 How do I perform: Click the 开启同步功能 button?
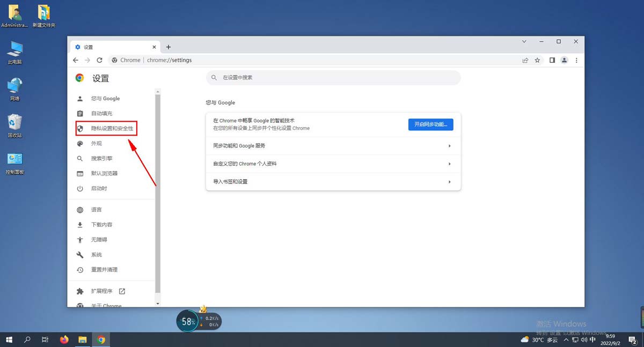pos(431,124)
